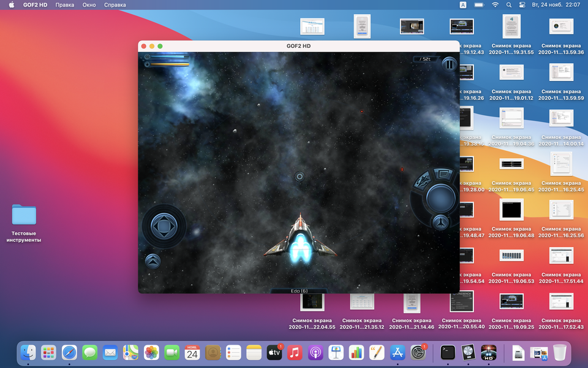
Task: Launch Safari from the Dock
Action: [69, 353]
